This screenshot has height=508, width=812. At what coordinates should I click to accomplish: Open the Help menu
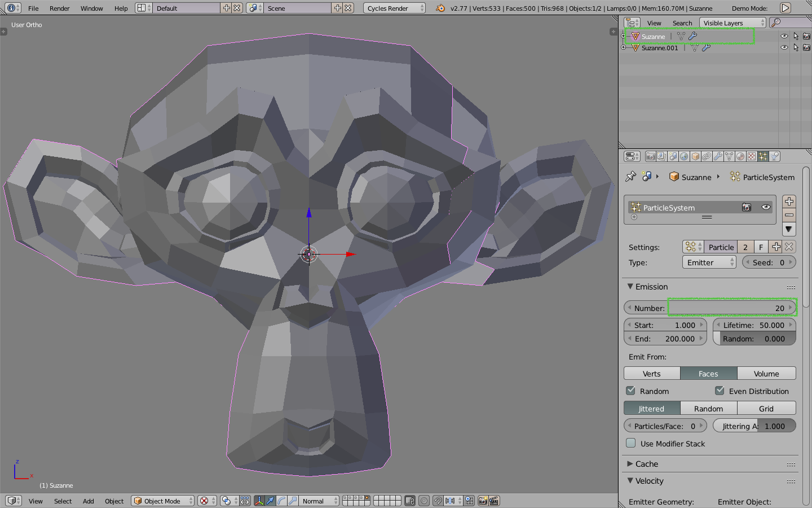121,8
